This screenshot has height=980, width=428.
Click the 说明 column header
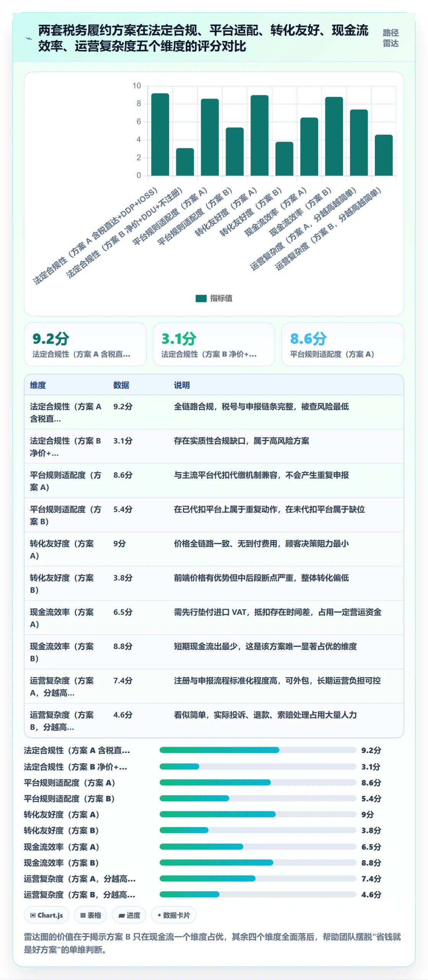click(x=182, y=385)
